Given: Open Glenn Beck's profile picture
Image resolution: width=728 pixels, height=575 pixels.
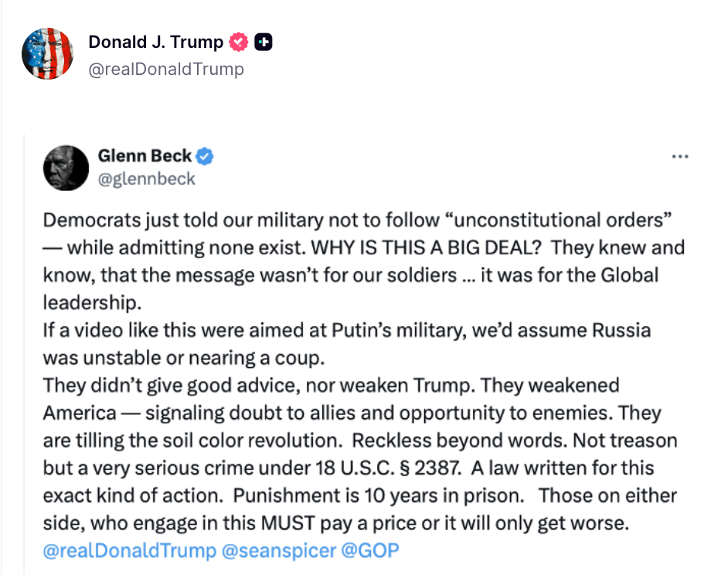Looking at the screenshot, I should click(x=66, y=167).
